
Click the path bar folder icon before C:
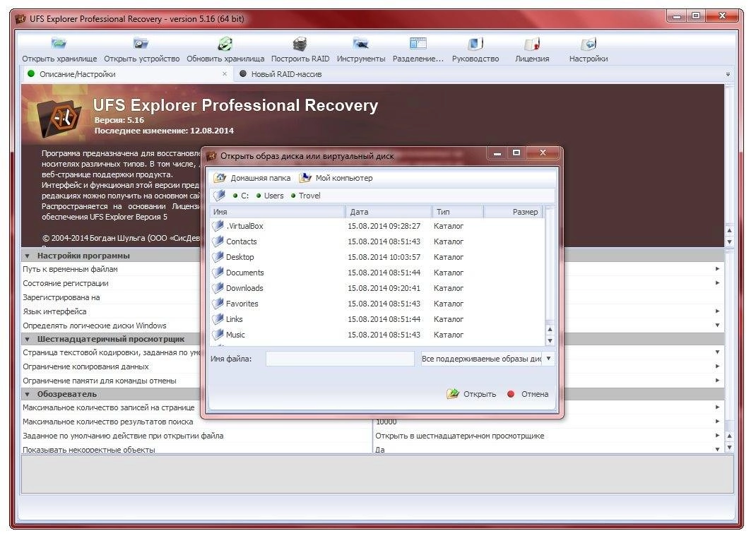[220, 195]
